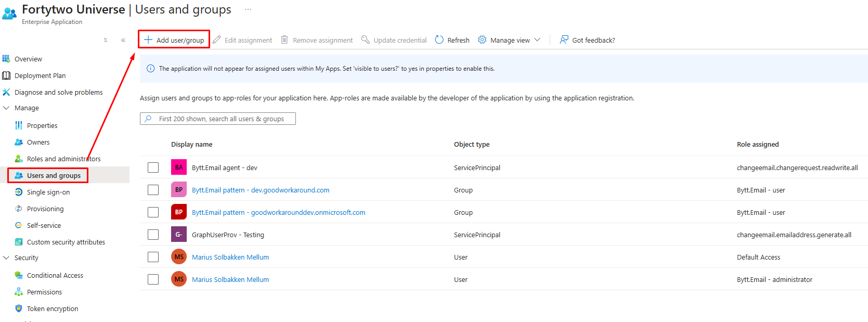Click the Single sign-on icon in sidebar
868x322 pixels.
click(19, 192)
